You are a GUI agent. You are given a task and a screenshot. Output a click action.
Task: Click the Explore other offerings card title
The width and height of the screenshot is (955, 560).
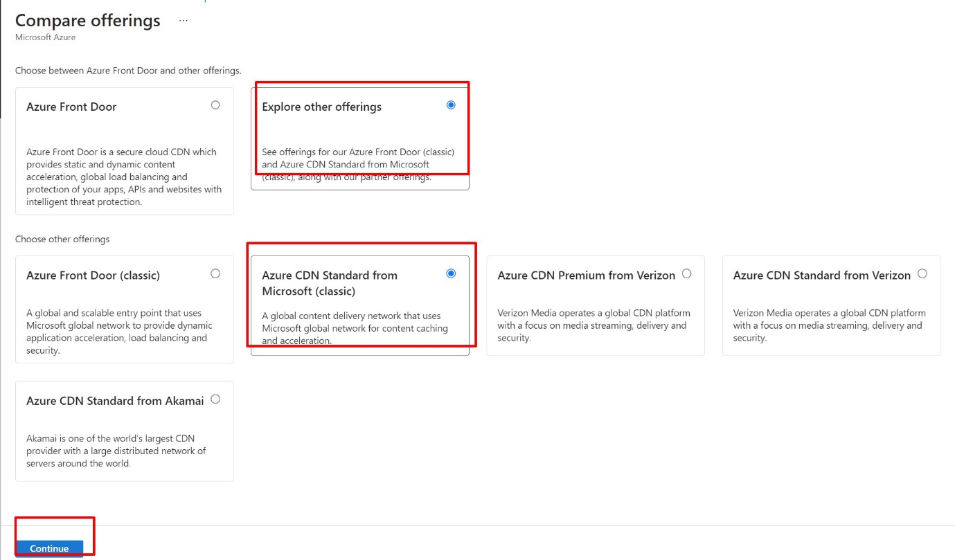point(321,107)
